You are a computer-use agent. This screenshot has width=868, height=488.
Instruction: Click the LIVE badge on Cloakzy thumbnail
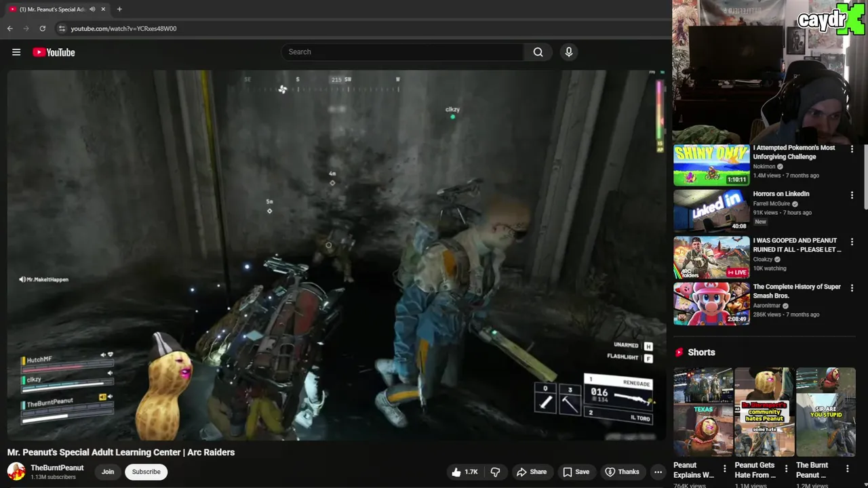pos(737,272)
